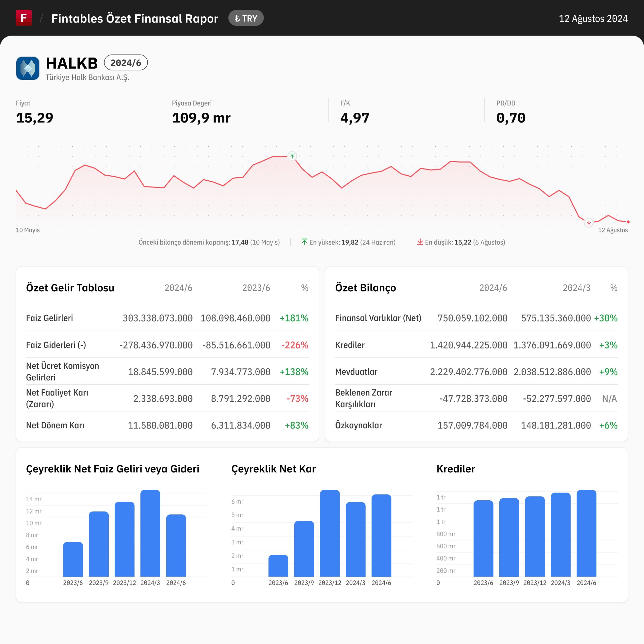Click the 2024/6 bar in Çeyreklik Net Kar chart
Screen dimensions: 644x644
coord(381,536)
